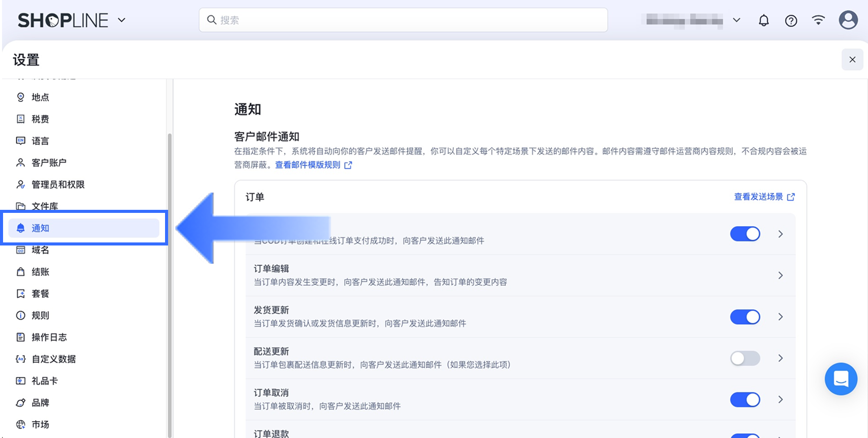Open 订单取消 notification title
Image resolution: width=868 pixels, height=438 pixels.
[x=272, y=393]
